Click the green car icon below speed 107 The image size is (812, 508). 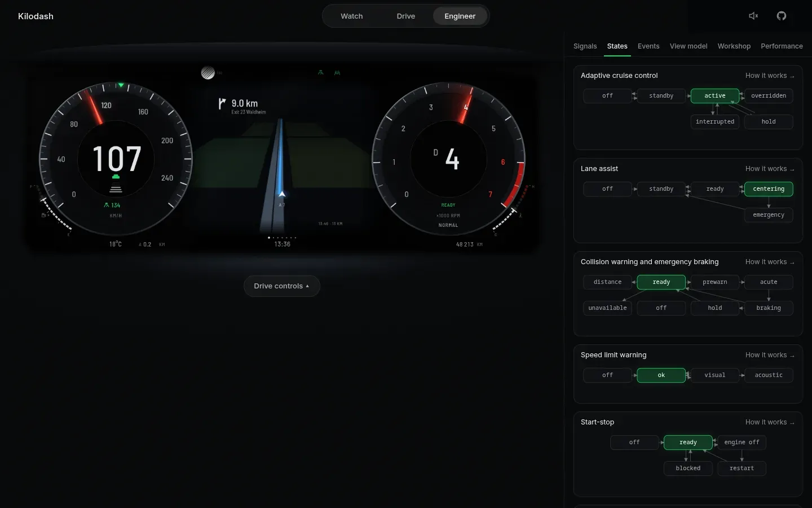[x=116, y=177]
